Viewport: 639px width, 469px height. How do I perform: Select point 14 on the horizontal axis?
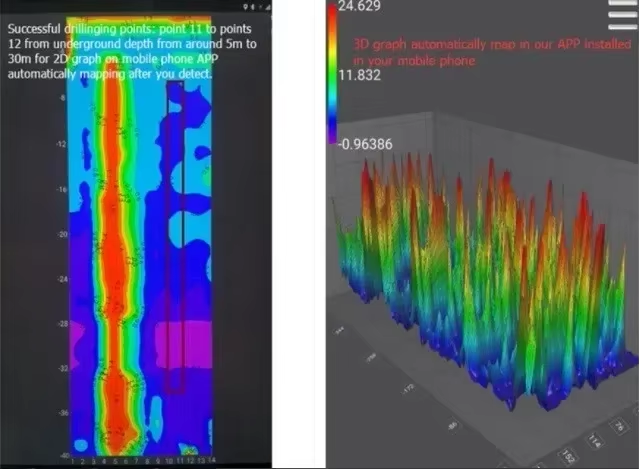pyautogui.click(x=212, y=460)
